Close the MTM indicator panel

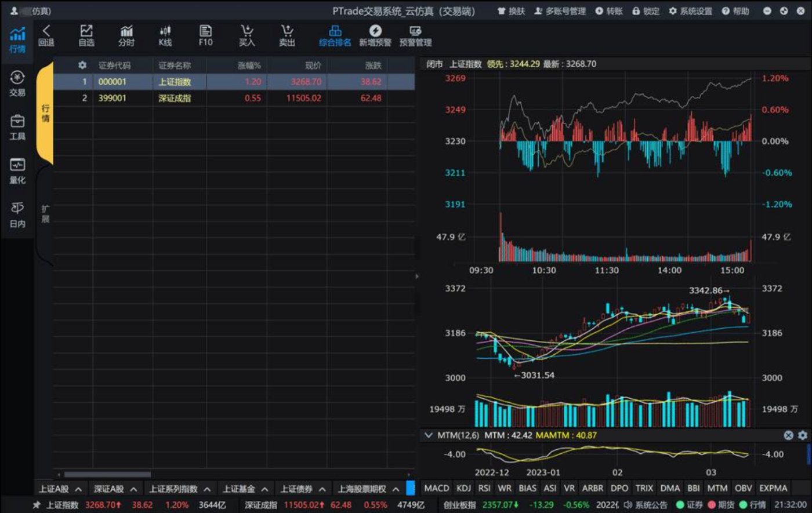(x=788, y=435)
